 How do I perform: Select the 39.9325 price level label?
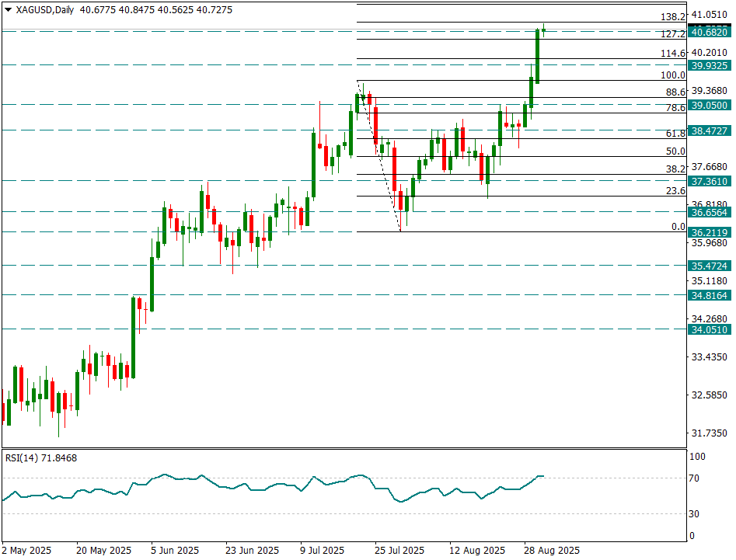tap(710, 66)
